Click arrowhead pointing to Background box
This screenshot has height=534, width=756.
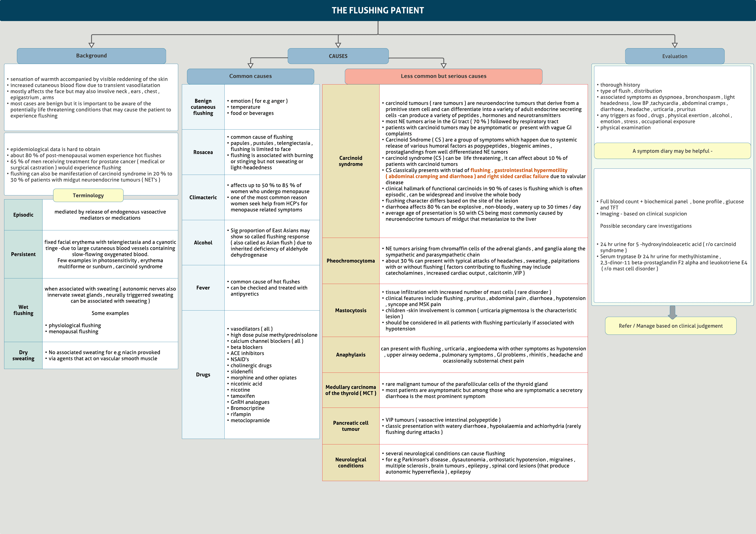(x=92, y=45)
